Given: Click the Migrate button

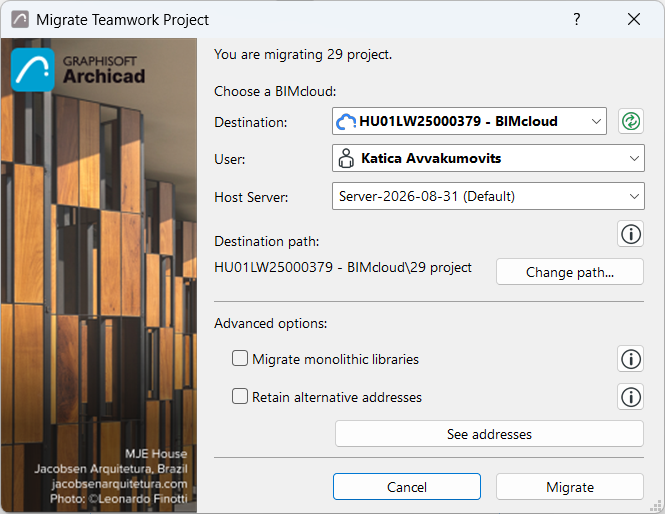Looking at the screenshot, I should [x=570, y=487].
